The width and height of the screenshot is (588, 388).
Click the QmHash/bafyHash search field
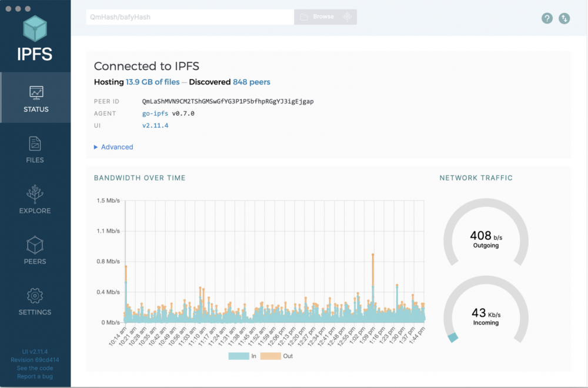[x=188, y=17]
